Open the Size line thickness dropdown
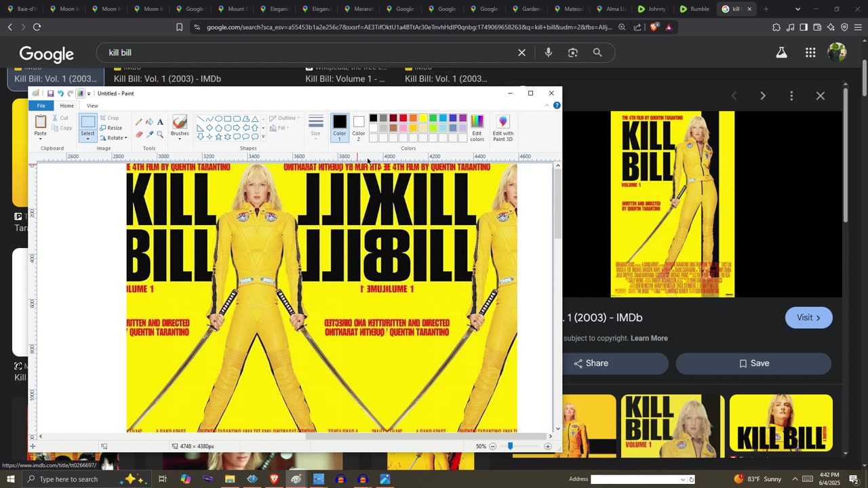This screenshot has height=488, width=868. coord(315,127)
